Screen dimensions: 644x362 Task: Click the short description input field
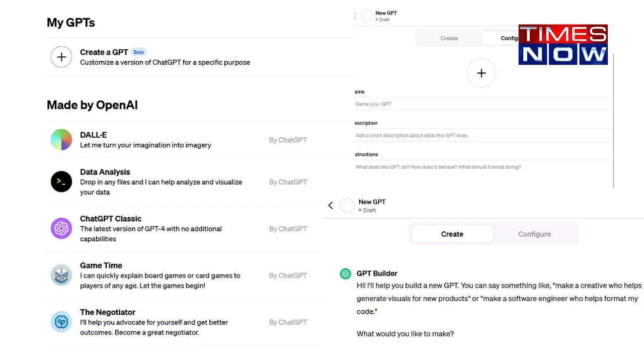[x=483, y=135]
